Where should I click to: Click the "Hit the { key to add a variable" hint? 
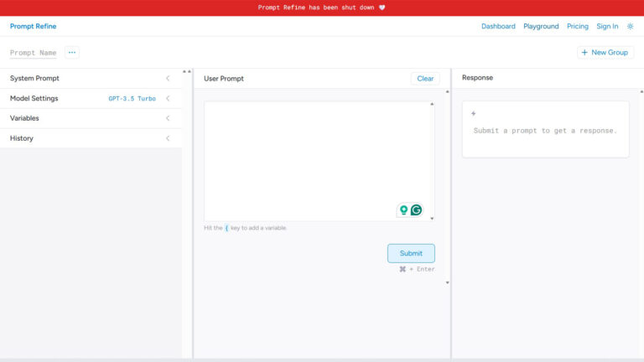pos(245,228)
